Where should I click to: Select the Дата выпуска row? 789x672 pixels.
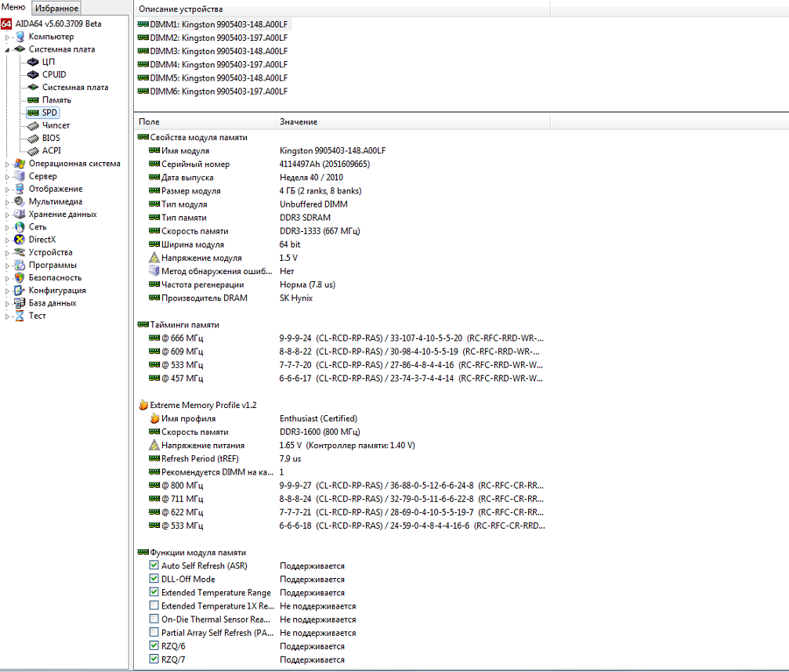click(x=342, y=178)
